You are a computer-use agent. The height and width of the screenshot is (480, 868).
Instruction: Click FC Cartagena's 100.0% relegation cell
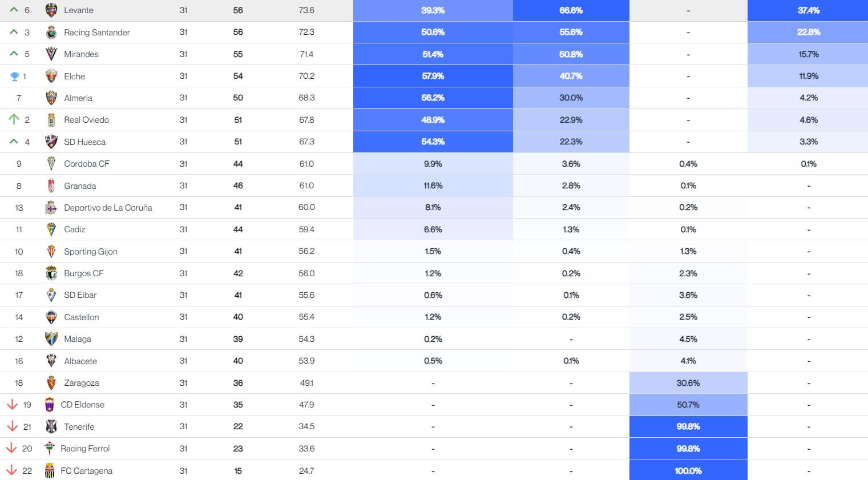coord(688,471)
